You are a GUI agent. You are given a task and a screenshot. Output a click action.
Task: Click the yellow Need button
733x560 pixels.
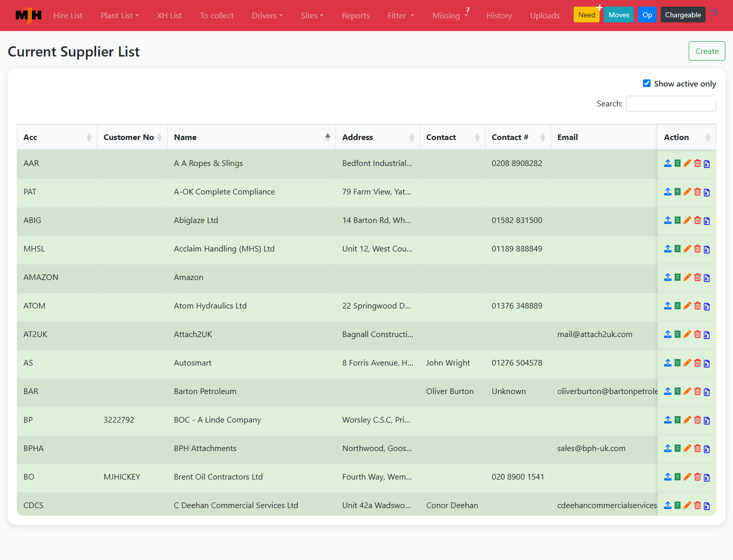pos(586,15)
